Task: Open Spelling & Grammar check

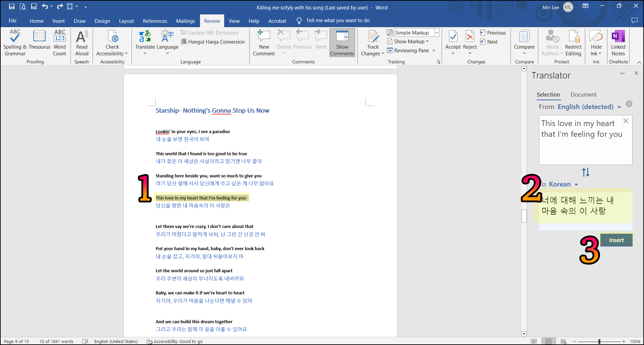Action: pos(15,43)
